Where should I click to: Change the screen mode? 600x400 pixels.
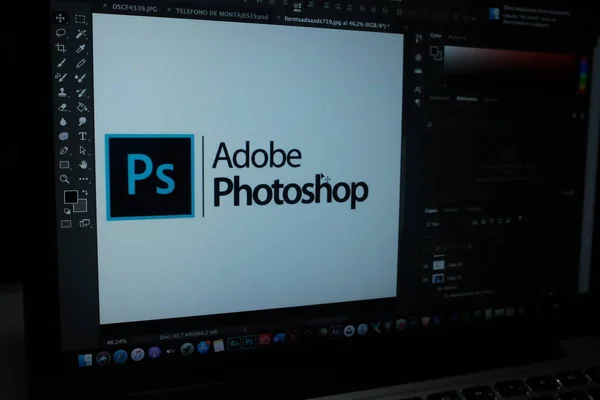(85, 223)
